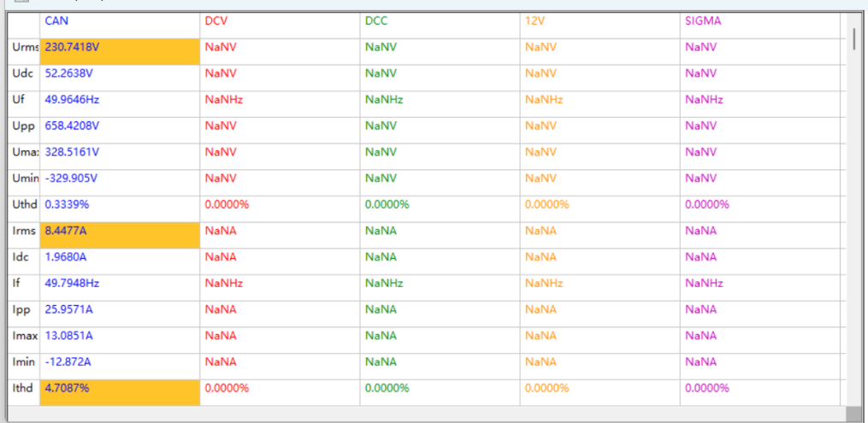The height and width of the screenshot is (423, 868).
Task: Click the CAN Ipp value 25.9571A
Action: [69, 310]
